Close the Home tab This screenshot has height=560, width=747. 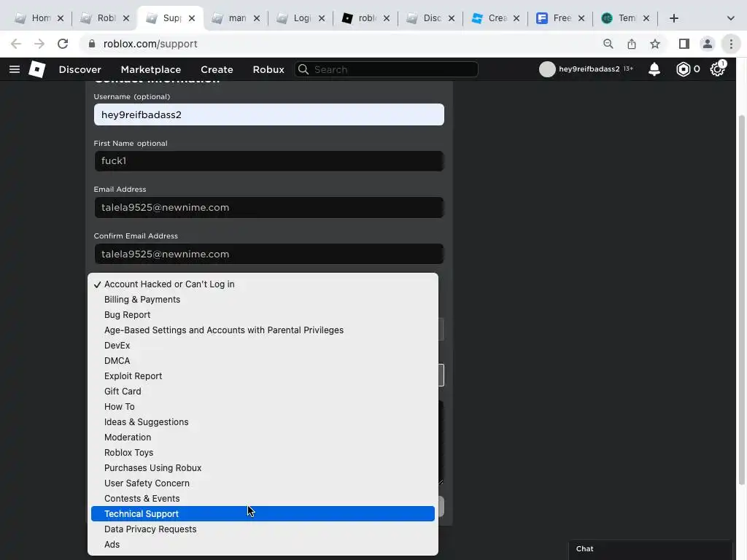click(61, 18)
